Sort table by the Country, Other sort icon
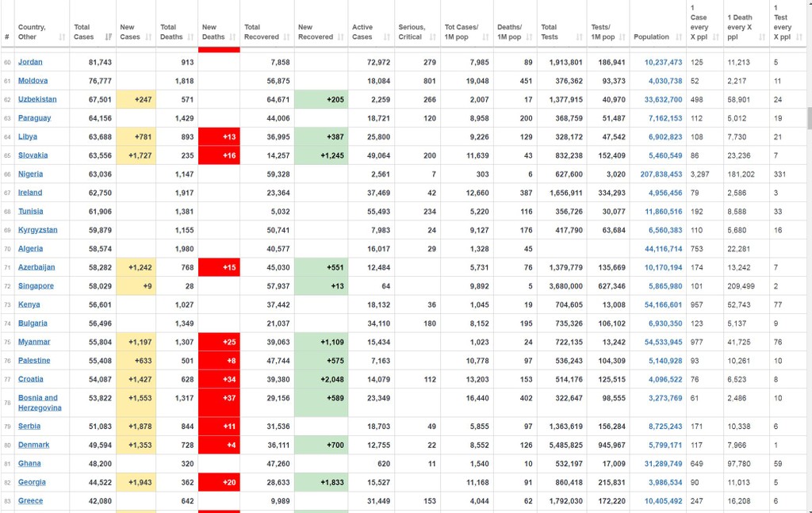The width and height of the screenshot is (812, 513). point(62,36)
